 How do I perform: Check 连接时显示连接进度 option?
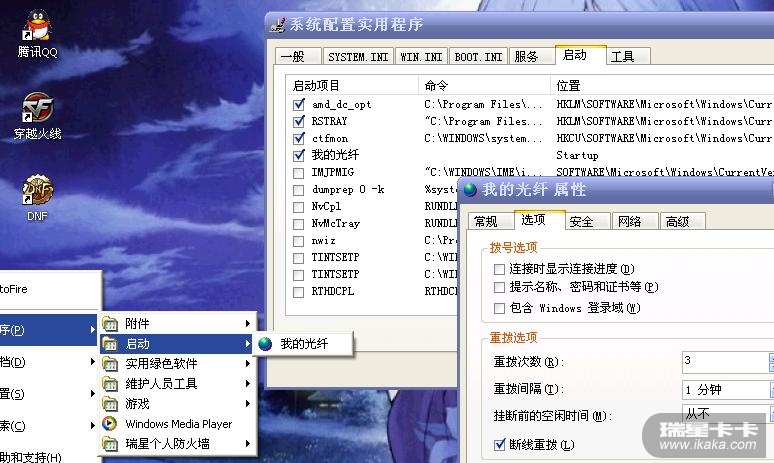499,269
